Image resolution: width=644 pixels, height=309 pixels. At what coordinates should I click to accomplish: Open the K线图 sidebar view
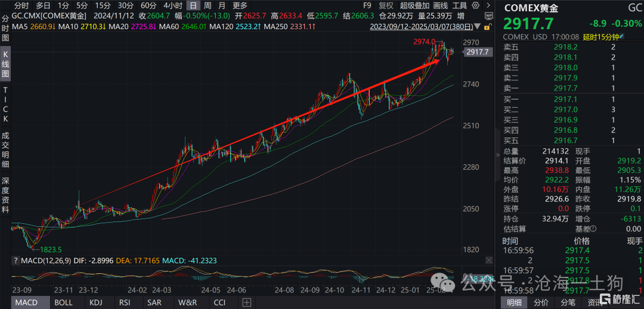5,64
